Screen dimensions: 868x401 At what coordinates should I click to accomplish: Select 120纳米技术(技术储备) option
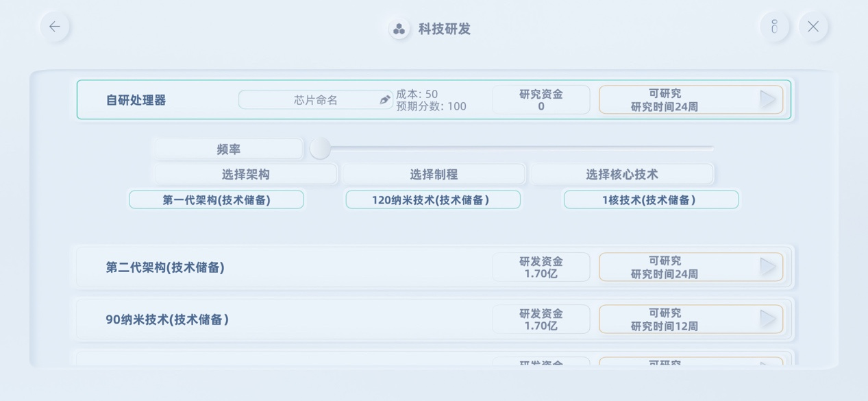433,199
